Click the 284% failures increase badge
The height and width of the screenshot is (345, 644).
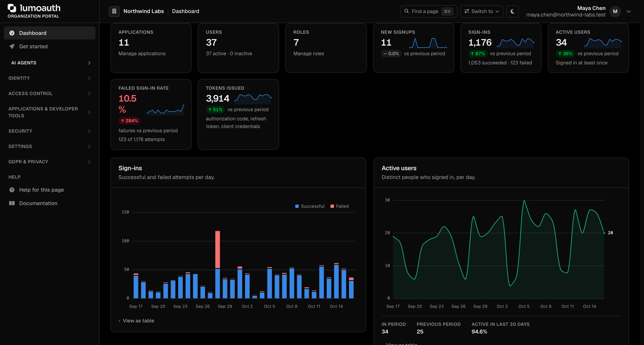point(129,121)
